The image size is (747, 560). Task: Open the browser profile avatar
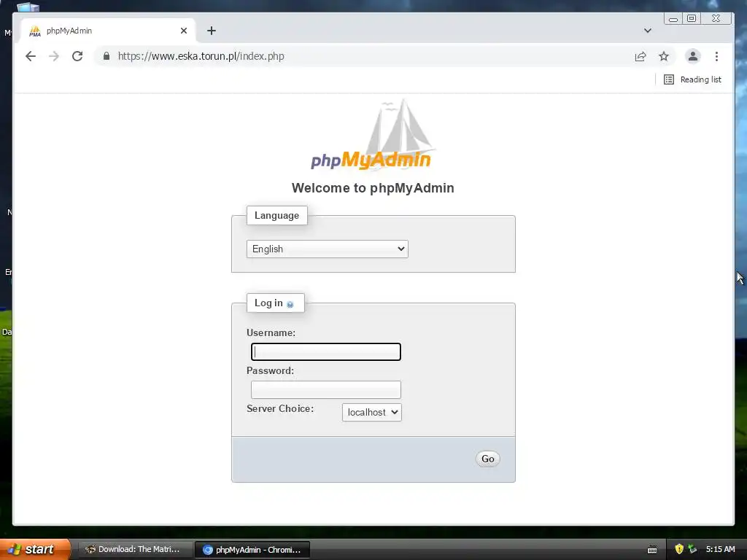pos(693,56)
